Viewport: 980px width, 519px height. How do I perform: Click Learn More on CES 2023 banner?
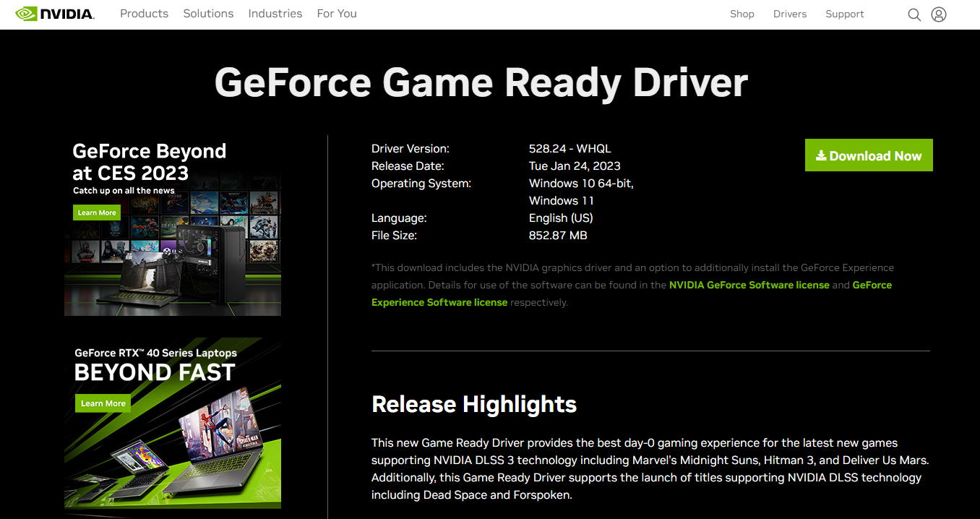click(x=97, y=213)
